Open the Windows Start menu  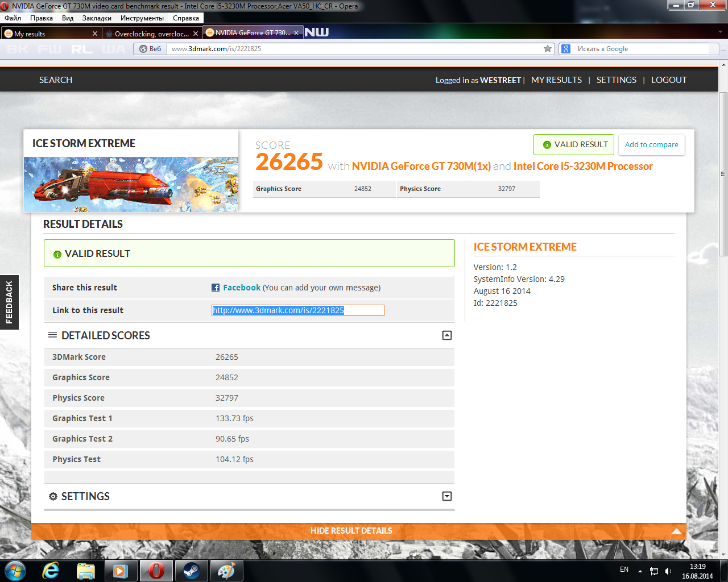pyautogui.click(x=15, y=570)
